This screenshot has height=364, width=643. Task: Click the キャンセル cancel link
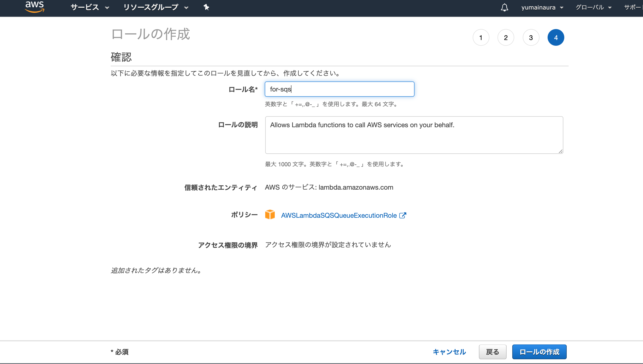click(449, 352)
